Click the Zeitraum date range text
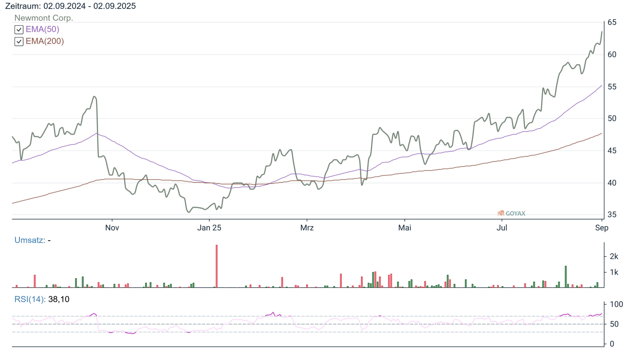644x349 pixels. point(70,6)
